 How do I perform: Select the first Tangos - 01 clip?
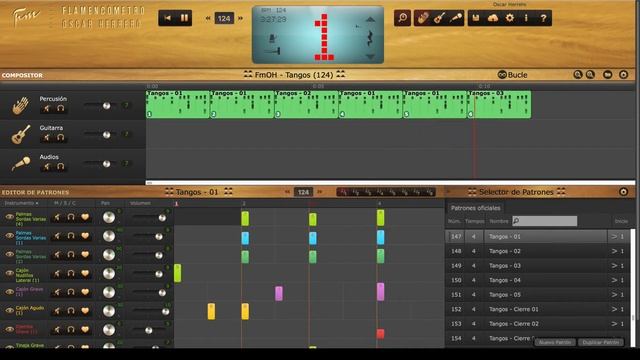pyautogui.click(x=178, y=104)
